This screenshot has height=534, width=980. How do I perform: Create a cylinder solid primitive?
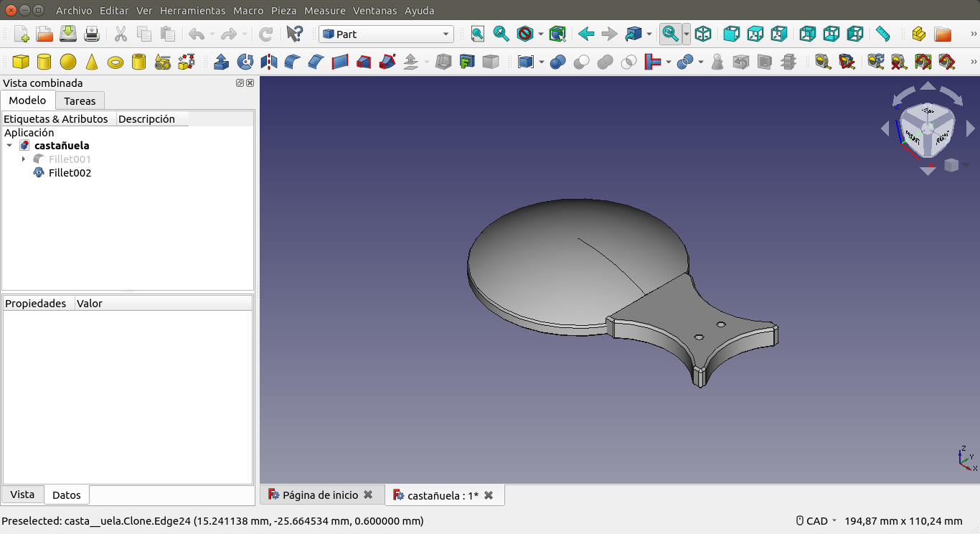[44, 62]
